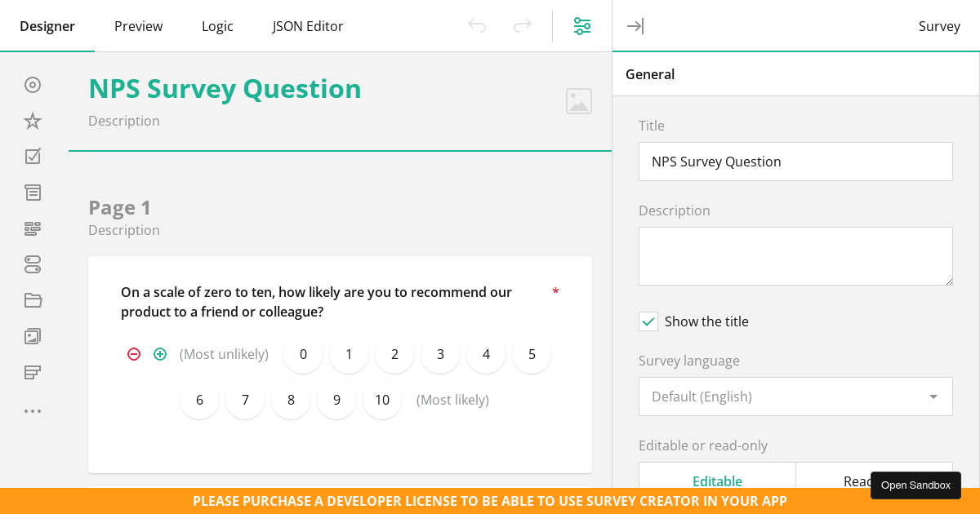This screenshot has height=514, width=980.
Task: Select the File upload icon in the sidebar
Action: pos(33,300)
